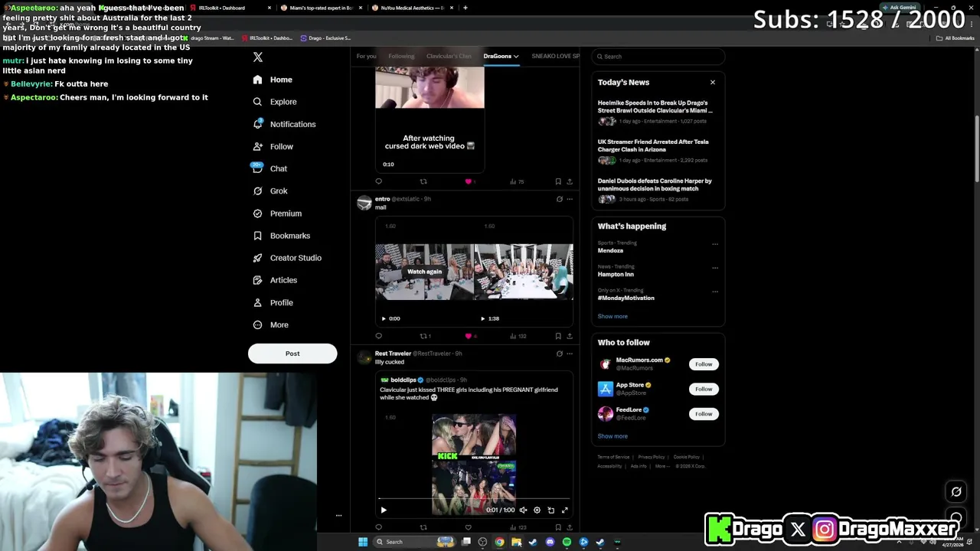Follow MacRumors.com
This screenshot has height=551, width=980.
coord(704,364)
